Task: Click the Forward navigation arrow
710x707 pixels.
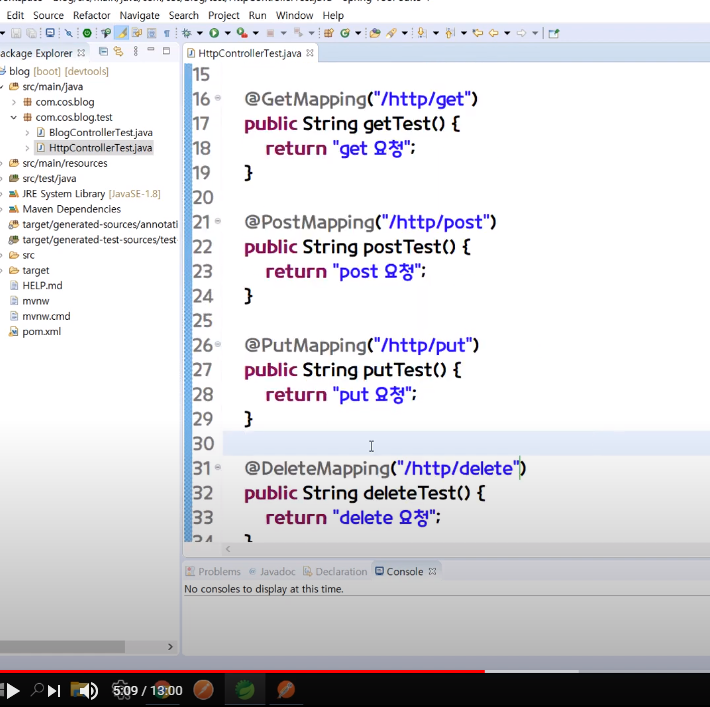Action: 522,33
